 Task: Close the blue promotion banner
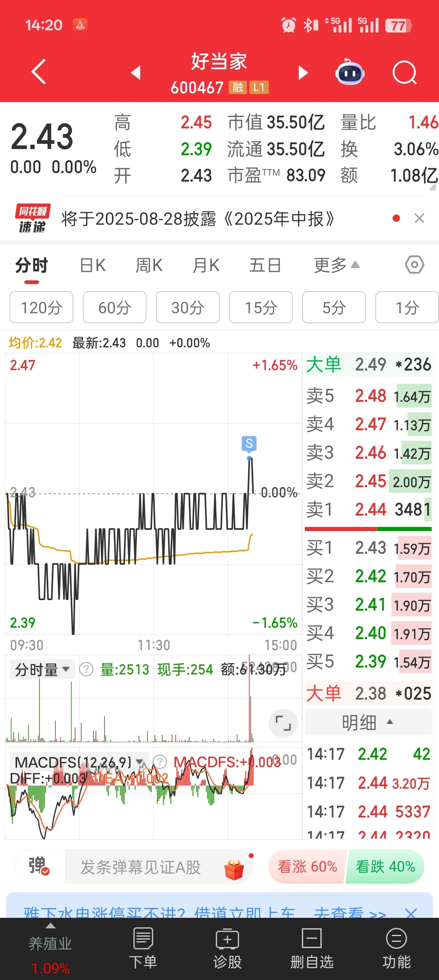tap(411, 913)
